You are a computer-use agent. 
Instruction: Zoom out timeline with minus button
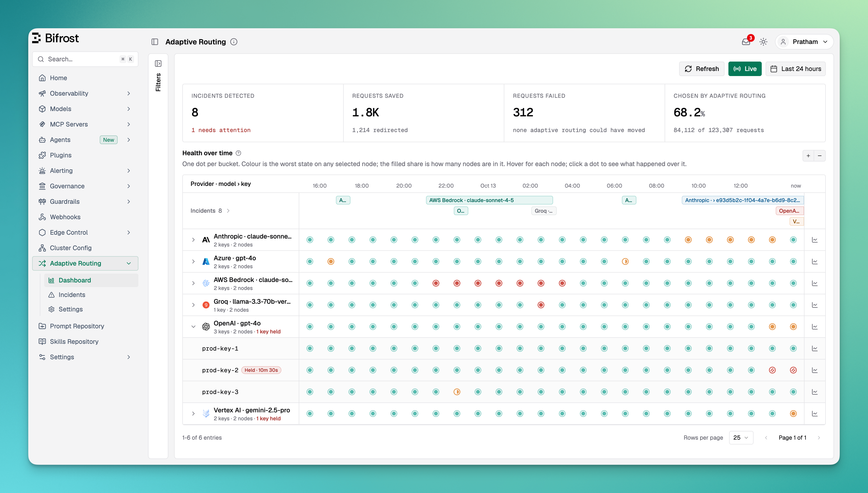tap(819, 156)
